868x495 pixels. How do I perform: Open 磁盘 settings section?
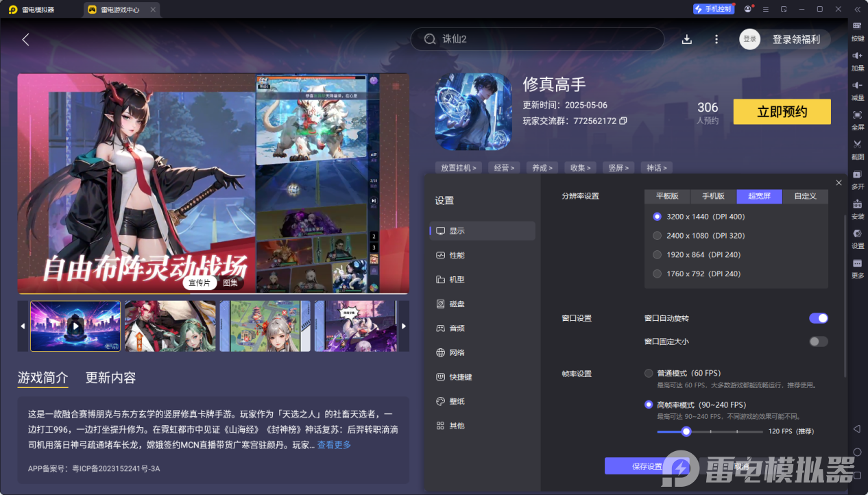click(x=483, y=304)
